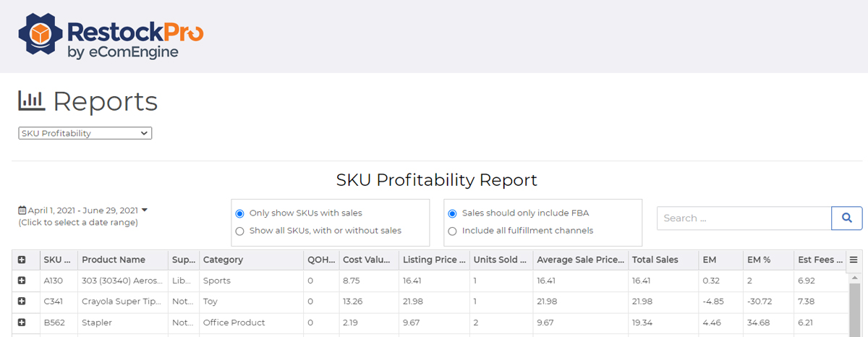The height and width of the screenshot is (337, 868).
Task: Click the Reports bar chart icon
Action: point(31,101)
